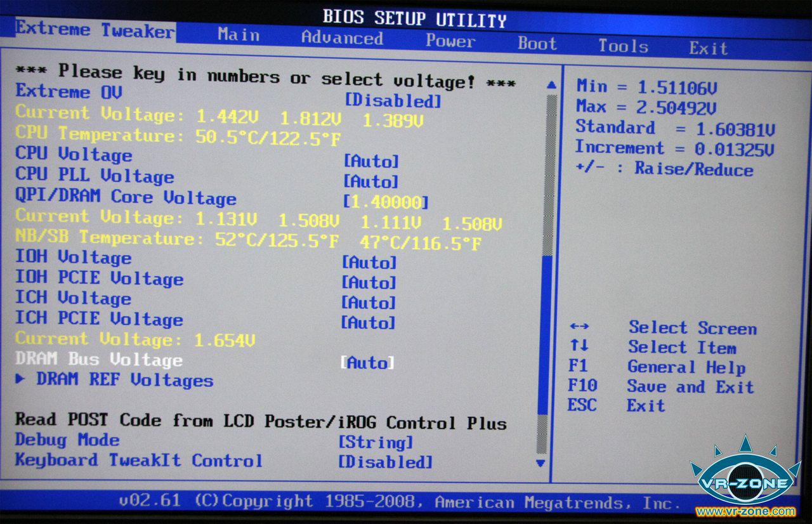Select the Debug Mode label
Viewport: 812px width, 524px height.
[x=67, y=440]
